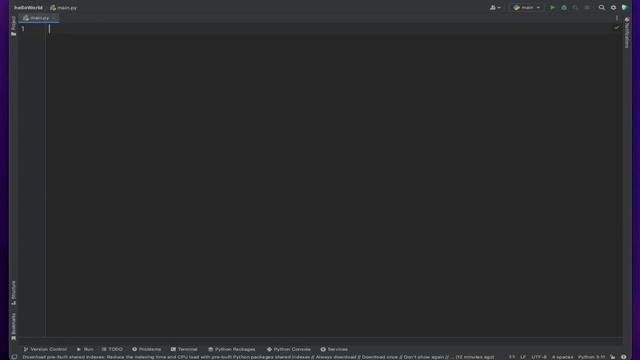Image resolution: width=640 pixels, height=360 pixels.
Task: Click the editor tabs more options icon
Action: pos(617,18)
